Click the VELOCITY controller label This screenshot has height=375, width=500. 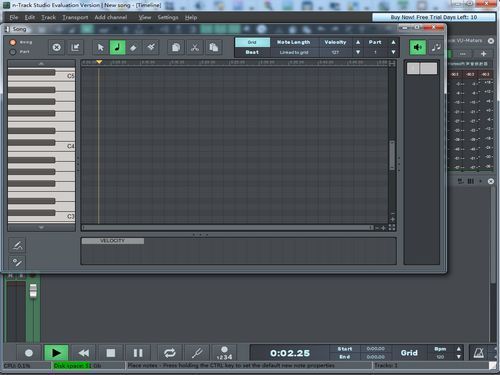point(113,241)
